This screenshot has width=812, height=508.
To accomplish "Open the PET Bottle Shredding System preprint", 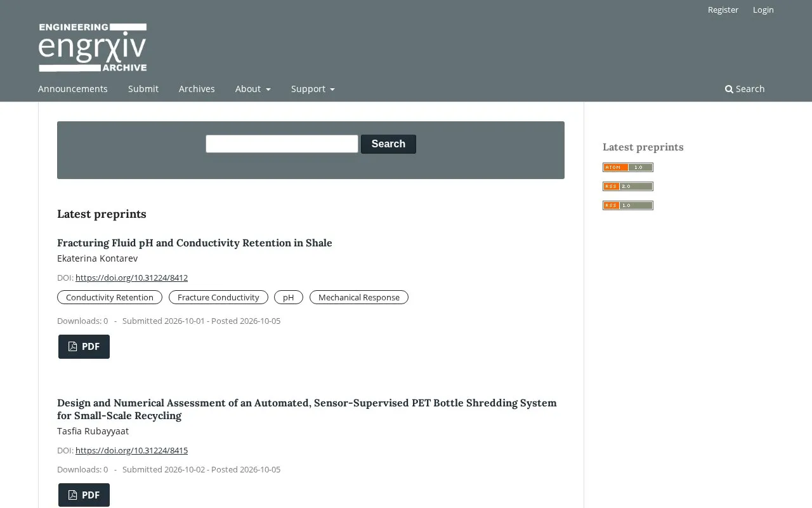I will (307, 409).
